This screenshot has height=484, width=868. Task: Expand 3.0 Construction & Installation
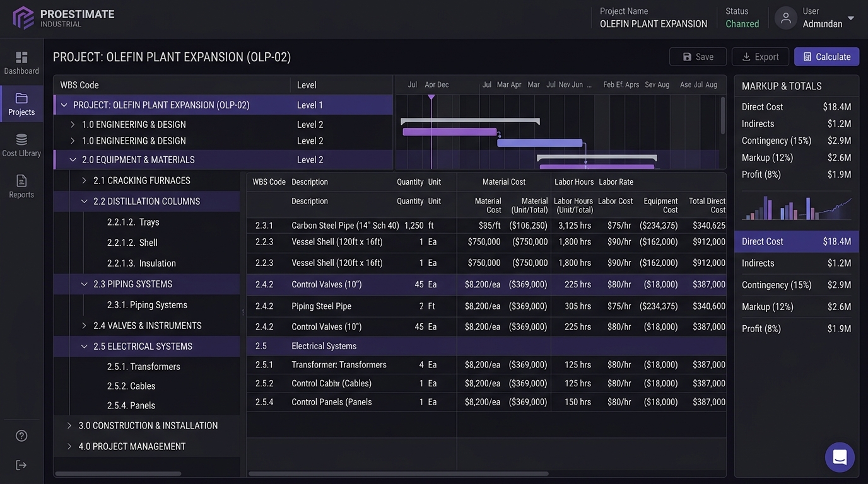[x=69, y=426]
